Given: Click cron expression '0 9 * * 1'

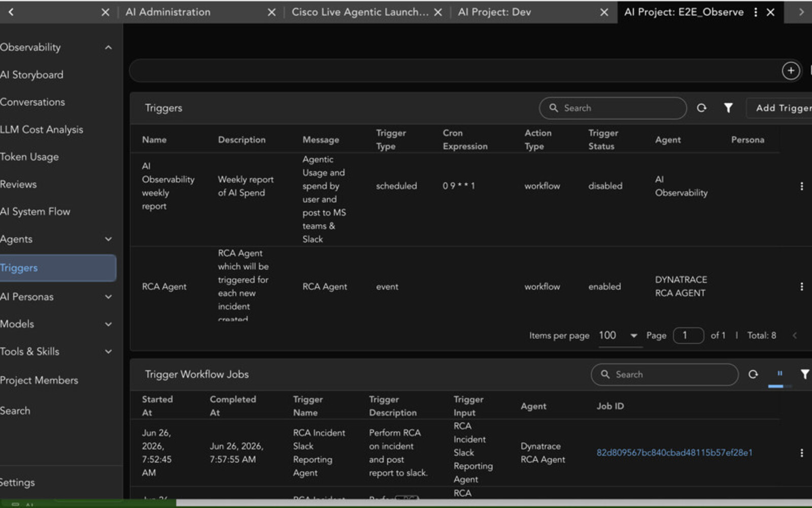Looking at the screenshot, I should (x=459, y=186).
